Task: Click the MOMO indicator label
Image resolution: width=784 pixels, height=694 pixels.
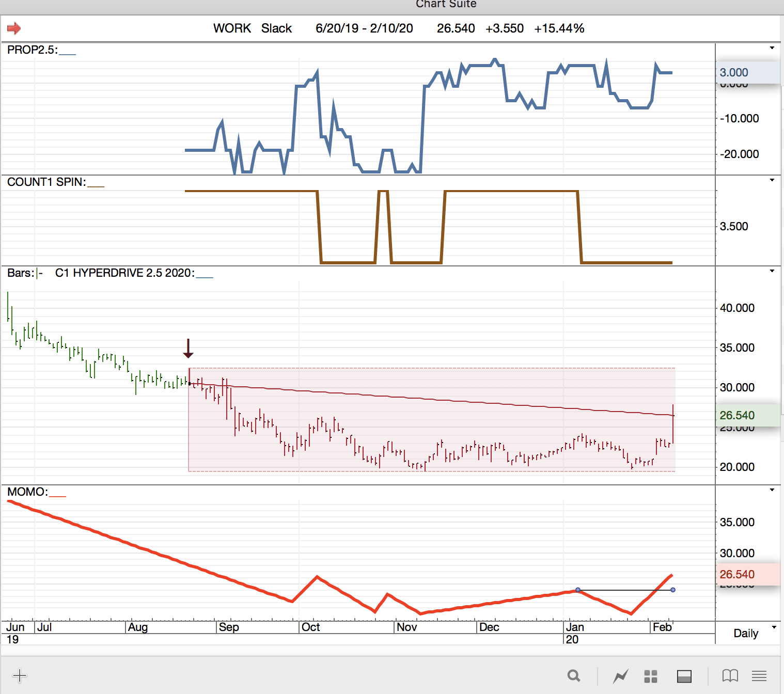Action: (x=27, y=492)
